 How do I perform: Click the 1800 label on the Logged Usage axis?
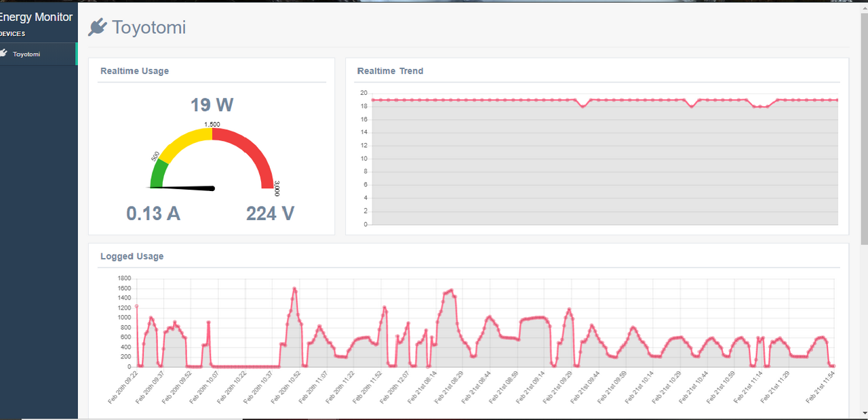(x=124, y=278)
